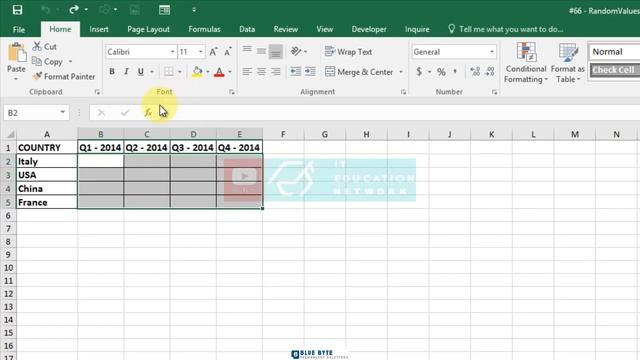Viewport: 640px width, 360px height.
Task: Align text left
Action: [x=247, y=72]
